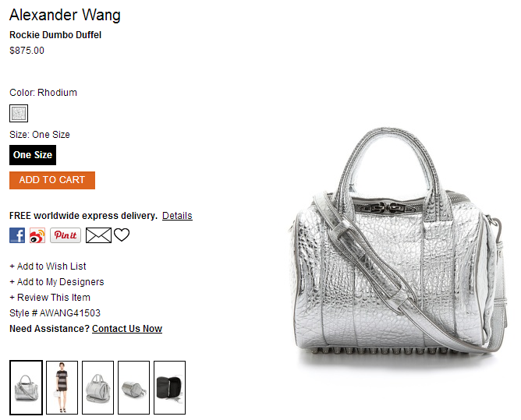Select the Rhodium color swatch
This screenshot has width=521, height=420.
coord(19,113)
